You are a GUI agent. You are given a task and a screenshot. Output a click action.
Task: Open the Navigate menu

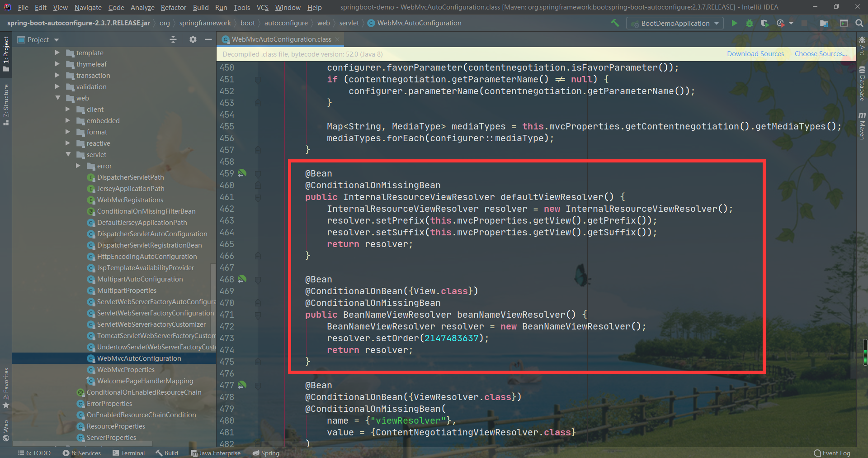tap(88, 7)
